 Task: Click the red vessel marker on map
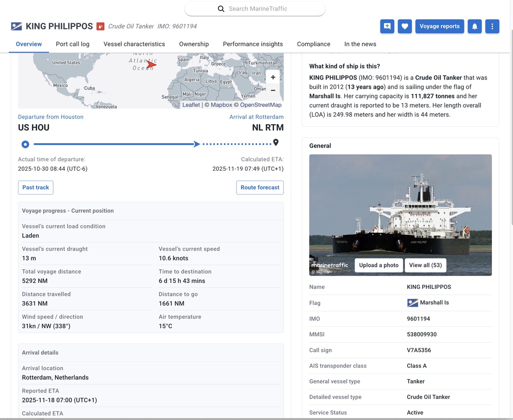tap(151, 65)
